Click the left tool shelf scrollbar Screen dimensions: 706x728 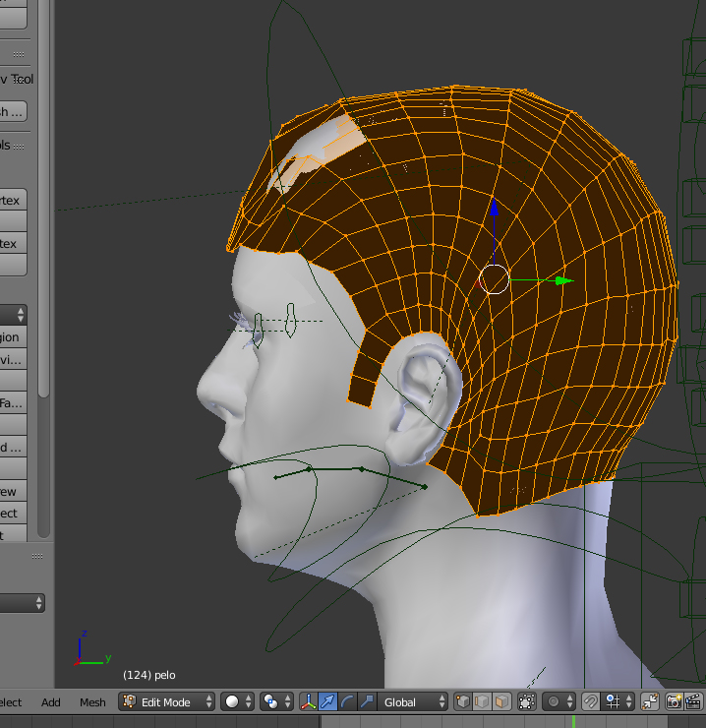pos(43,199)
